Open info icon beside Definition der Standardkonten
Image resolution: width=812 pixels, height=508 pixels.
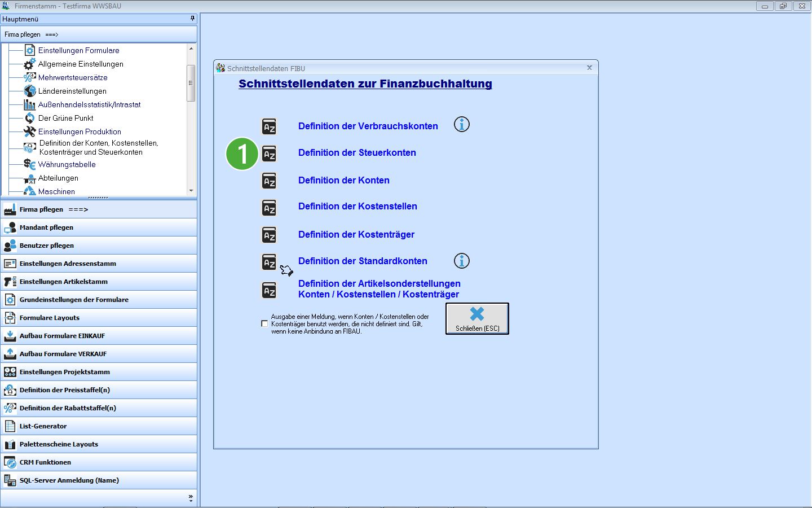[462, 261]
